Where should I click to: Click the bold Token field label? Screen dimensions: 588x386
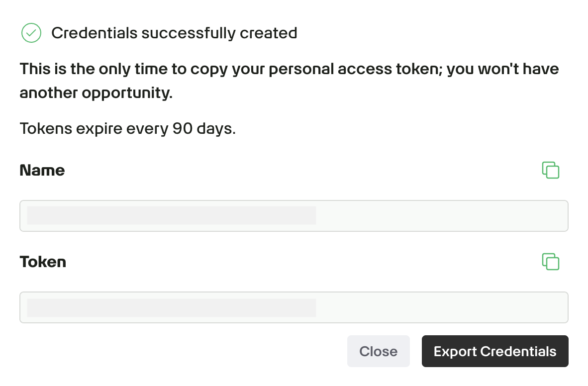click(x=43, y=262)
